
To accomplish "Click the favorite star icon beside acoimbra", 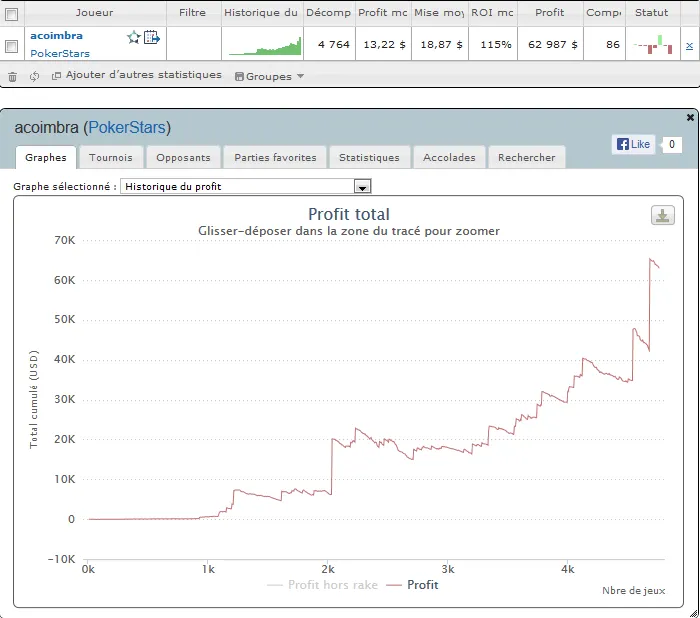I will (133, 38).
